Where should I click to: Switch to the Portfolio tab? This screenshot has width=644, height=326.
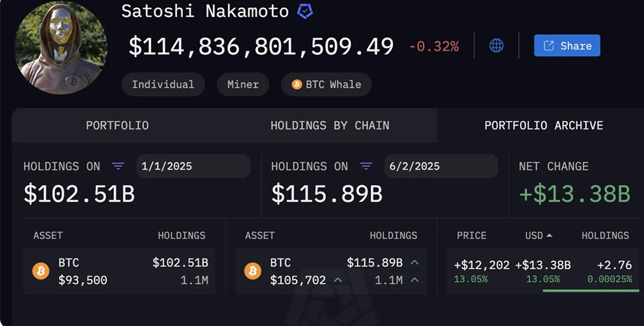coord(118,125)
